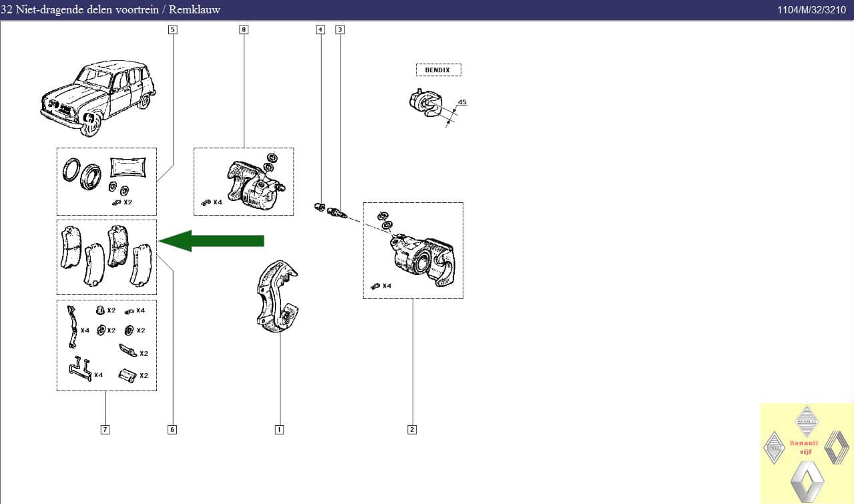Click the 45 mm Bendix caliper dimension drawing
The image size is (854, 504).
coord(433,107)
